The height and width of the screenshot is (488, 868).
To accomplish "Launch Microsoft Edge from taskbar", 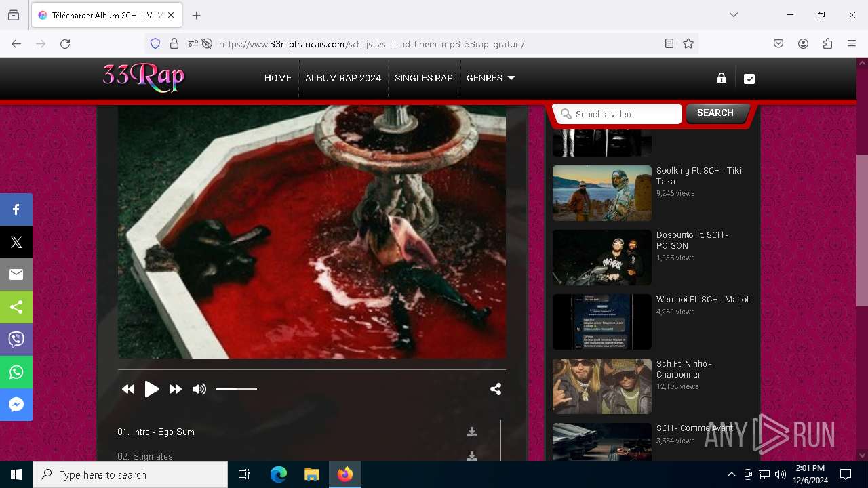I will coord(279,474).
